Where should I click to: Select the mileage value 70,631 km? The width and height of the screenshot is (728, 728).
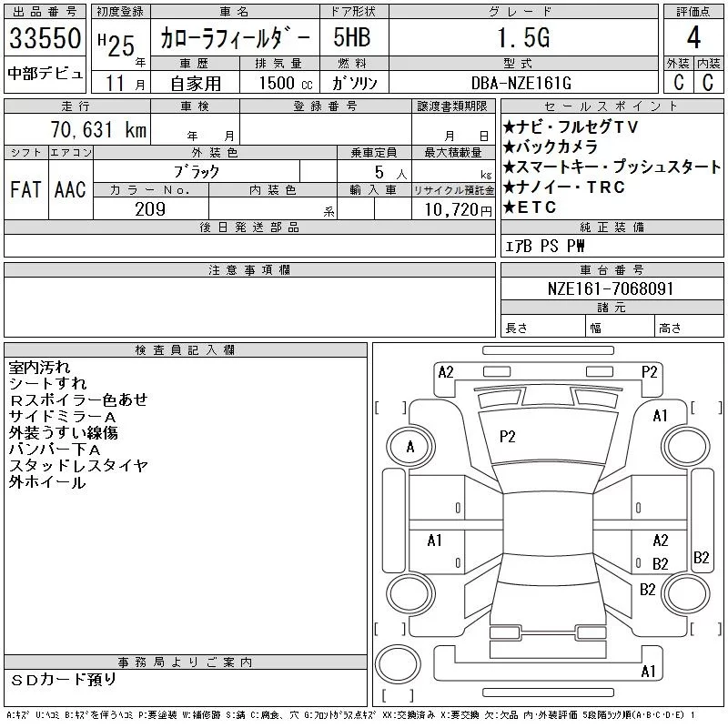(96, 130)
